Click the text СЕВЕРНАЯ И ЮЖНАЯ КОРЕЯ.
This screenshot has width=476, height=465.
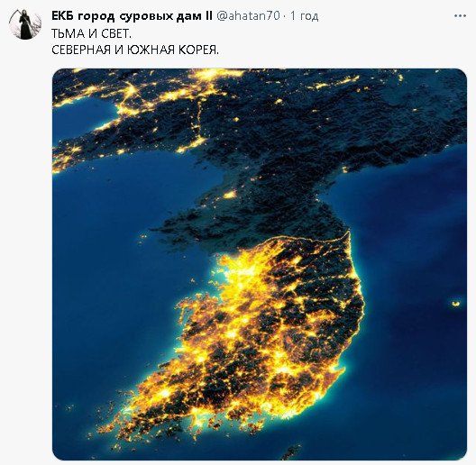tap(135, 50)
